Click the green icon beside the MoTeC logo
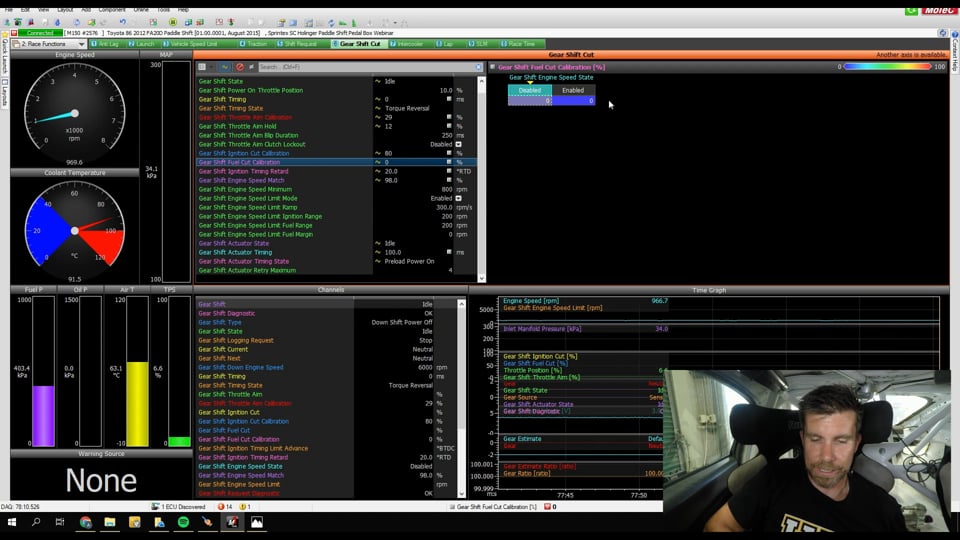The width and height of the screenshot is (960, 540). click(x=911, y=10)
